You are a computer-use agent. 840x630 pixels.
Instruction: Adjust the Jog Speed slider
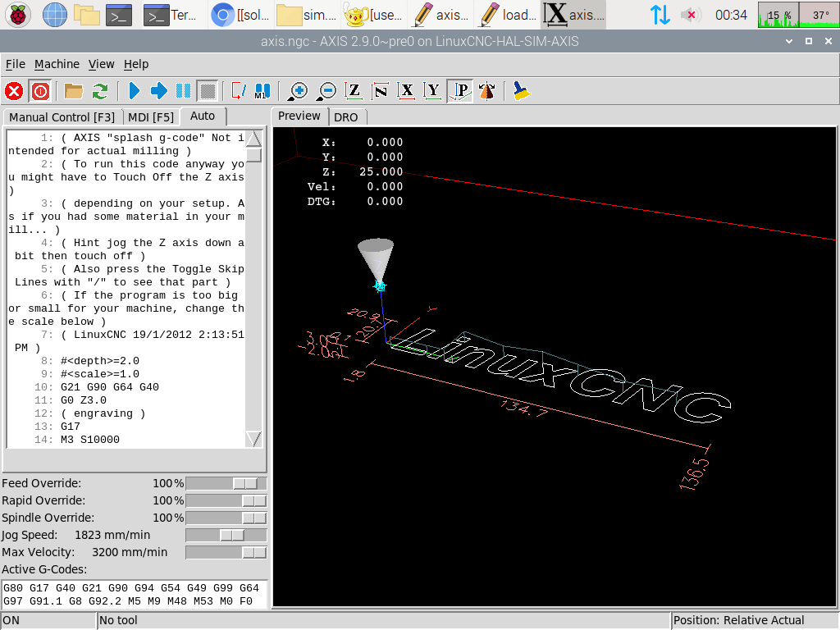(x=226, y=535)
